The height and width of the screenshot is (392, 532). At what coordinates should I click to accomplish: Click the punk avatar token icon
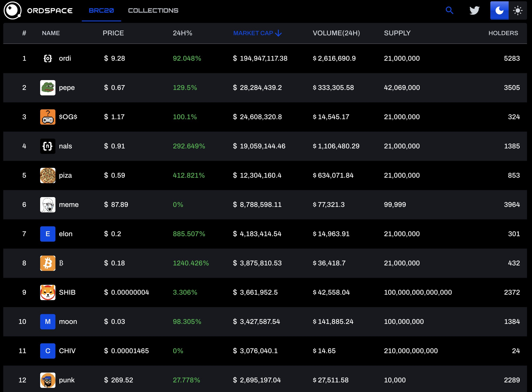[x=48, y=380]
